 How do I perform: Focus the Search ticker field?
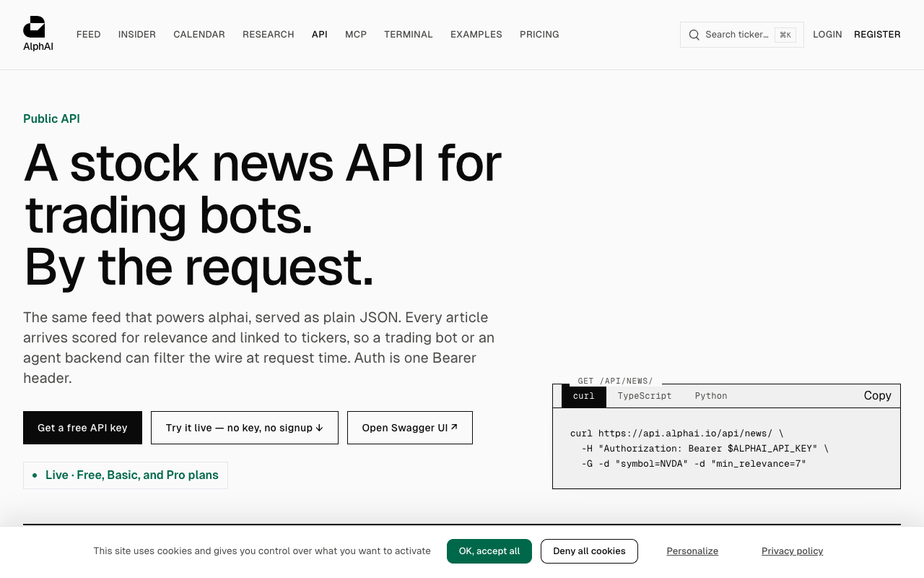pyautogui.click(x=742, y=35)
